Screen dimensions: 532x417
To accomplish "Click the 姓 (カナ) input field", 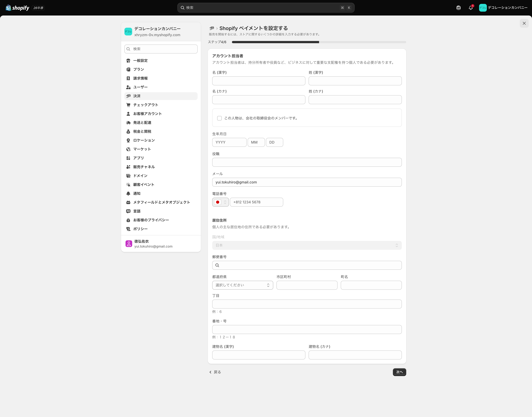I will pos(355,100).
